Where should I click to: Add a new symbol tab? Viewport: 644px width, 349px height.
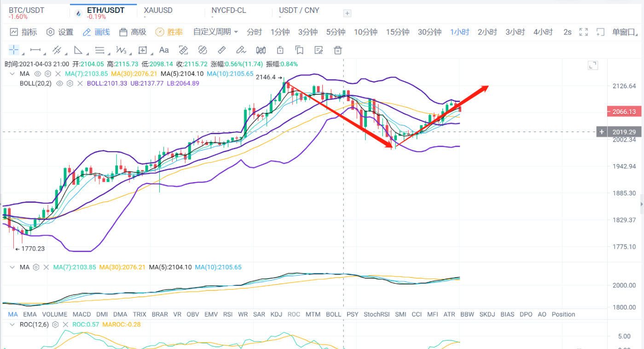tap(348, 13)
